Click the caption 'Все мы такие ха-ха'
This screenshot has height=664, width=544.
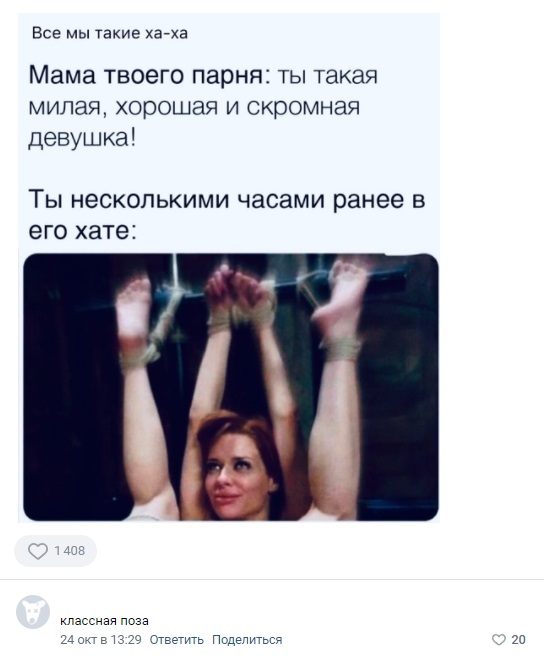tap(110, 33)
